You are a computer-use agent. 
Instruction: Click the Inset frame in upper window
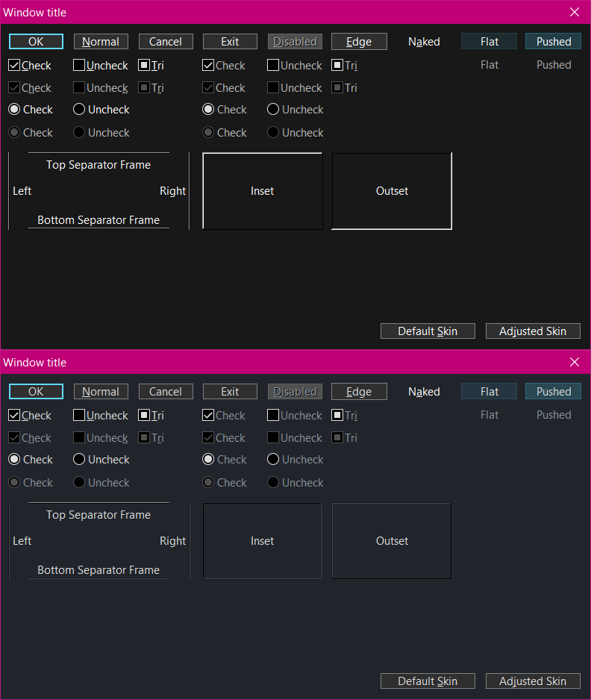(263, 191)
